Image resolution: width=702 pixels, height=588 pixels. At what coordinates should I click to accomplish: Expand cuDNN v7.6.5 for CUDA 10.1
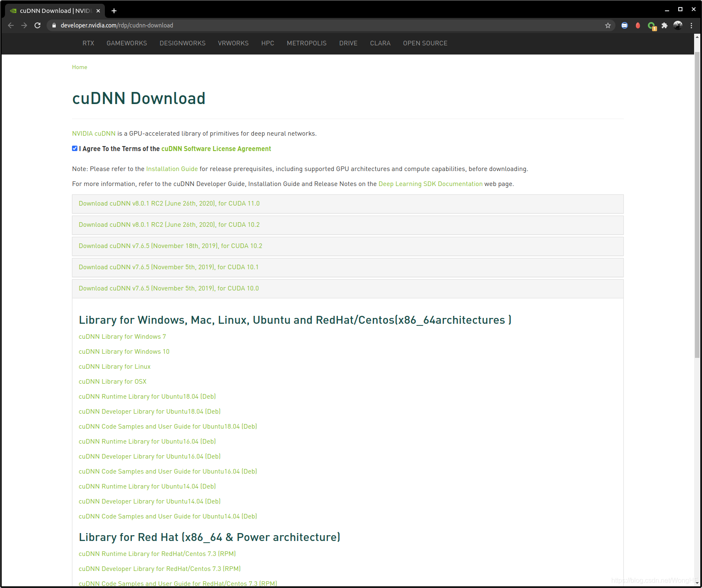tap(348, 268)
